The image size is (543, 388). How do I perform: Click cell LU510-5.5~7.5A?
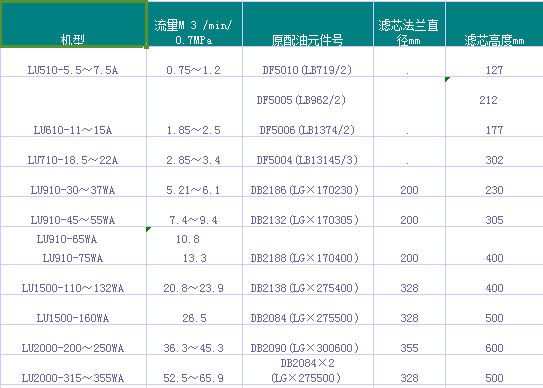[73, 62]
